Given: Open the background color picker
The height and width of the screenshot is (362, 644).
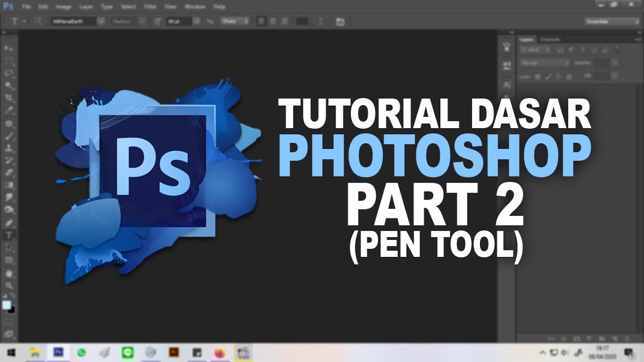Looking at the screenshot, I should [12, 310].
